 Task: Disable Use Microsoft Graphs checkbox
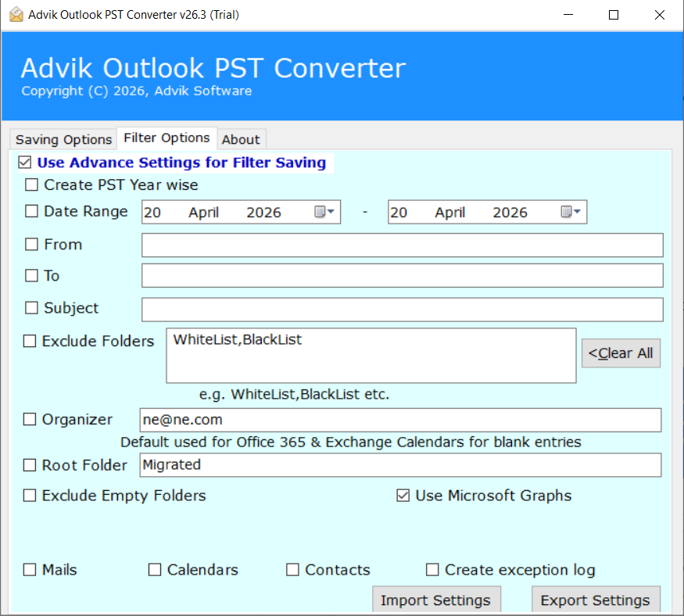point(403,496)
